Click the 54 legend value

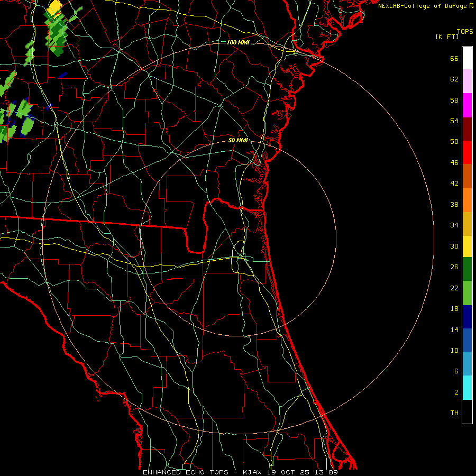point(454,121)
